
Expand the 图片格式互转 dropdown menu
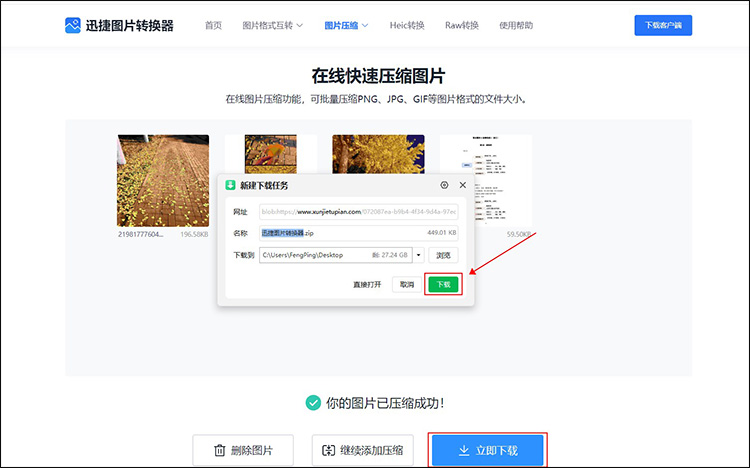coord(272,25)
